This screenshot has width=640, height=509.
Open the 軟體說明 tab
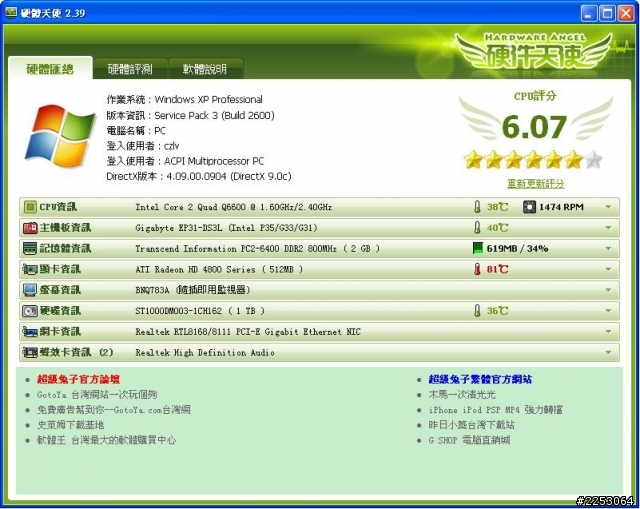coord(205,69)
